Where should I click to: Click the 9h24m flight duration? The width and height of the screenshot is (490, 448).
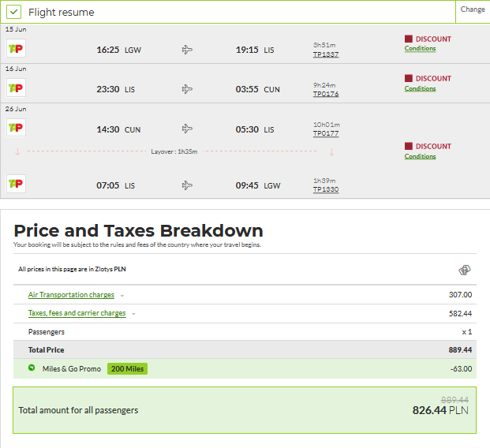tap(324, 85)
